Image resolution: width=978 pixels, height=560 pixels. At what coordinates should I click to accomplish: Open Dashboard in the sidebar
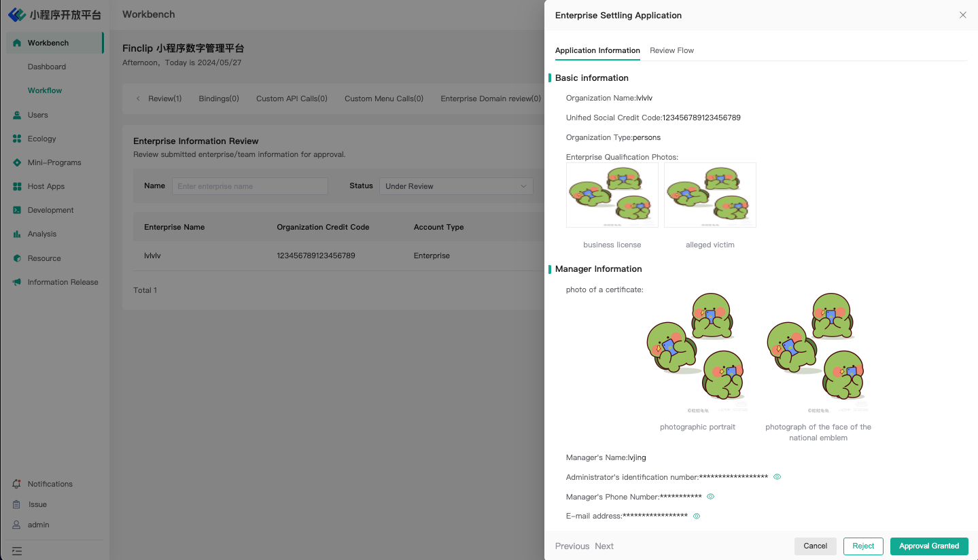47,67
